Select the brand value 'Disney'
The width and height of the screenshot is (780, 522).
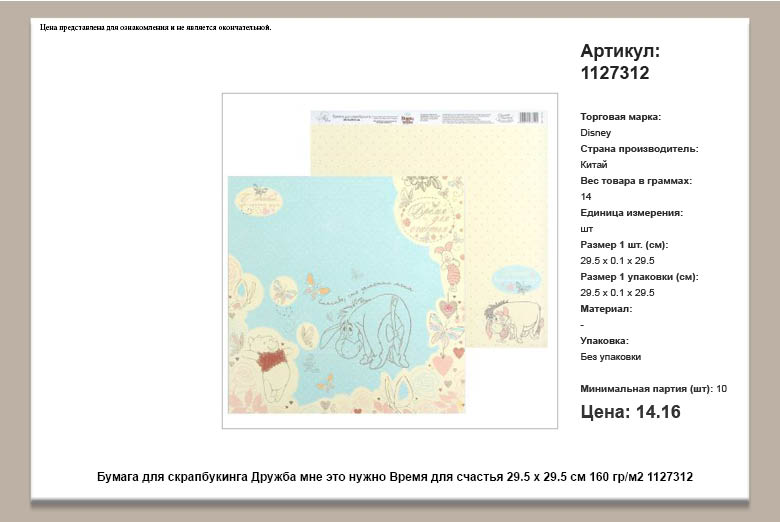point(595,133)
